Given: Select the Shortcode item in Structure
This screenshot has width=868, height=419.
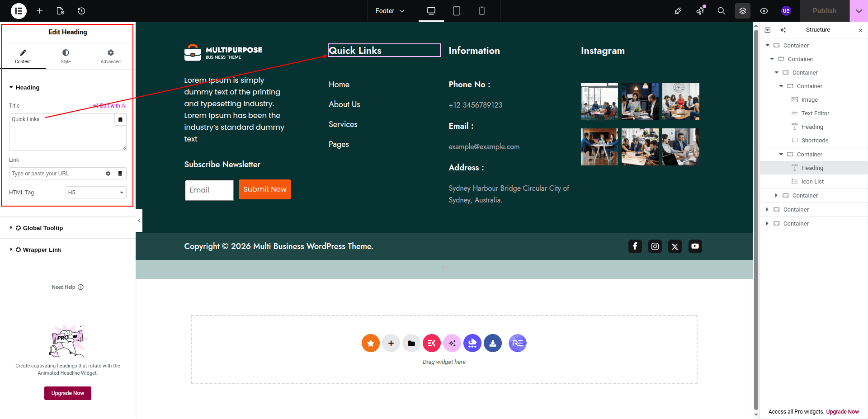Looking at the screenshot, I should [x=814, y=141].
